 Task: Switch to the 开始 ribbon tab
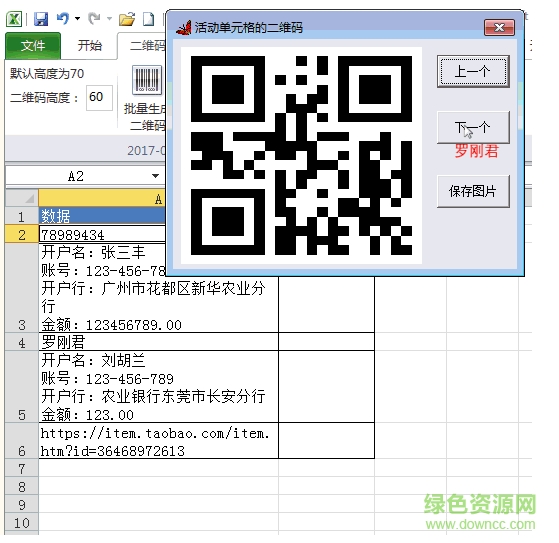[x=89, y=46]
